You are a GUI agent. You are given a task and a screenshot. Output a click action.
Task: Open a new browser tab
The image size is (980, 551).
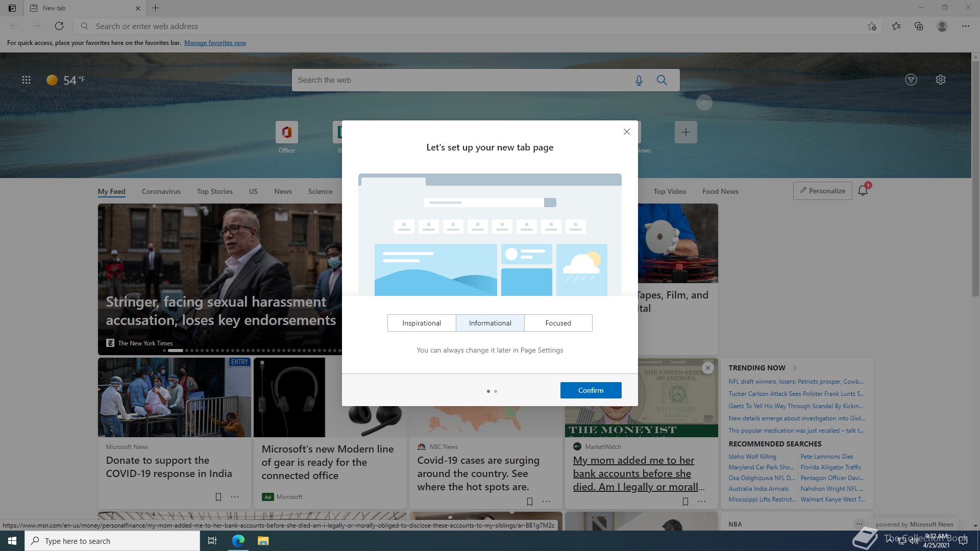(156, 8)
